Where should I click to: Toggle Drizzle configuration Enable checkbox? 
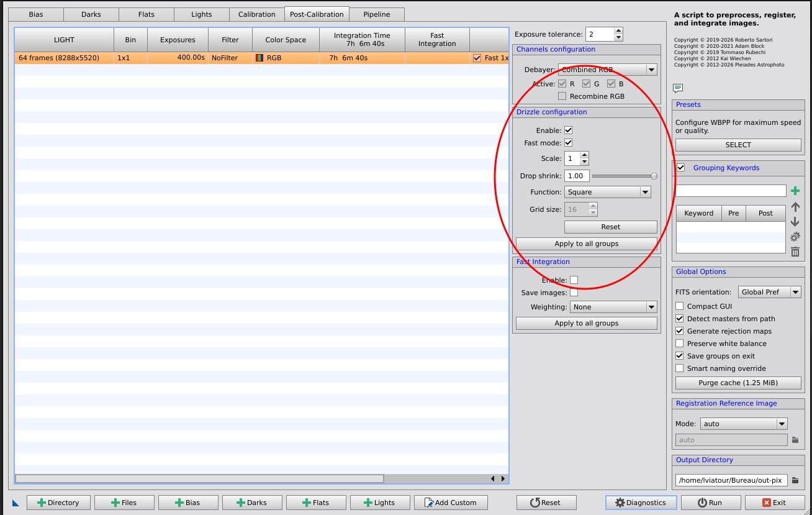568,130
